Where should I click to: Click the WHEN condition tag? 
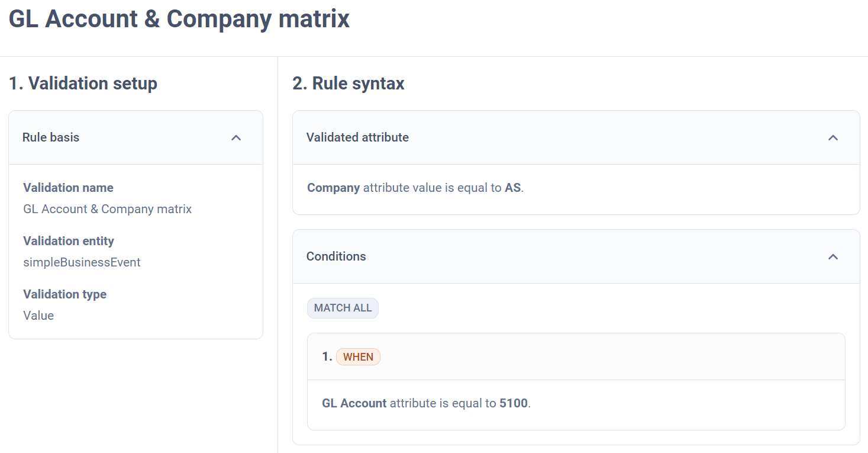(358, 356)
